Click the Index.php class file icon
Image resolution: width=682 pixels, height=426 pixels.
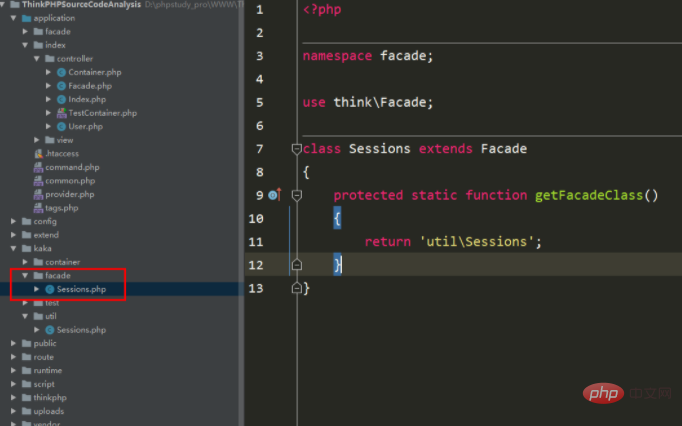click(61, 99)
